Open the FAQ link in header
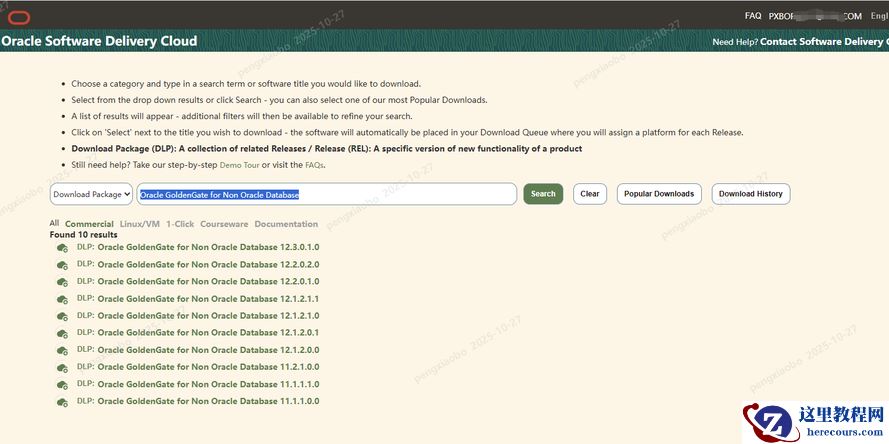The width and height of the screenshot is (889, 444). click(x=753, y=16)
